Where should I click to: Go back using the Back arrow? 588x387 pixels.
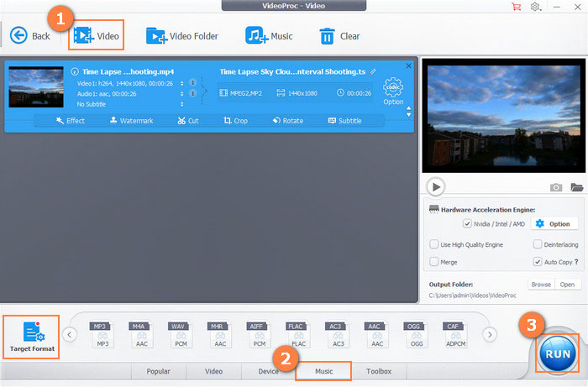point(29,36)
